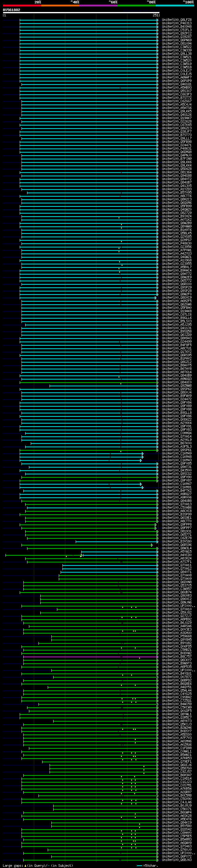
Task: Select the UniRef100_Q8GVC9 label
Action: point(177,297)
